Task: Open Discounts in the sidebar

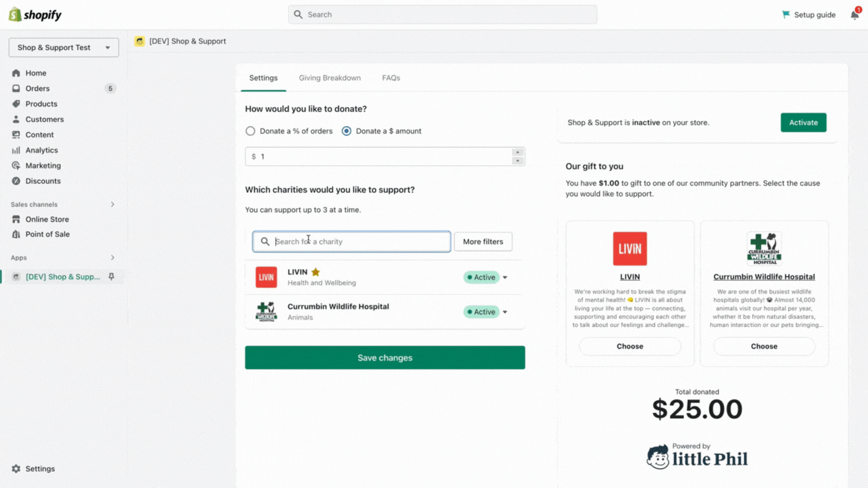Action: [x=43, y=181]
